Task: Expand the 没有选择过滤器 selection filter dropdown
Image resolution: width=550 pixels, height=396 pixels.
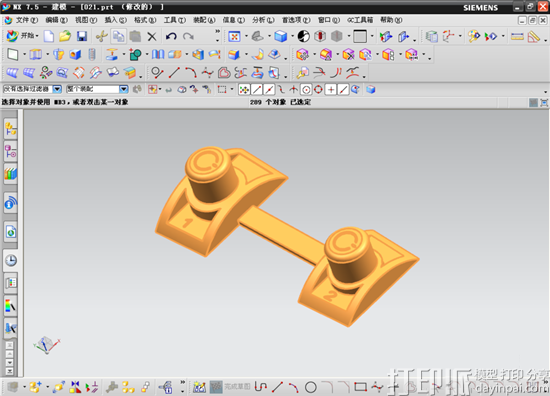Action: point(57,89)
